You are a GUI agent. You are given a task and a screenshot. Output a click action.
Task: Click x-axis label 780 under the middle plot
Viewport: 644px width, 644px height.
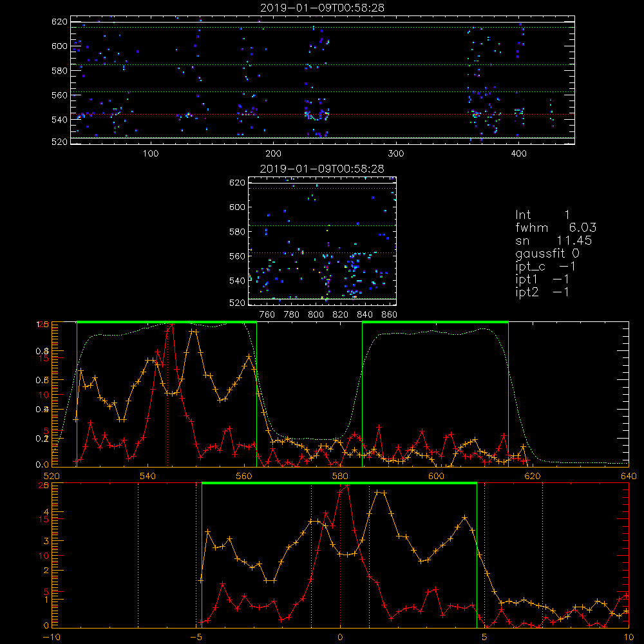(292, 315)
